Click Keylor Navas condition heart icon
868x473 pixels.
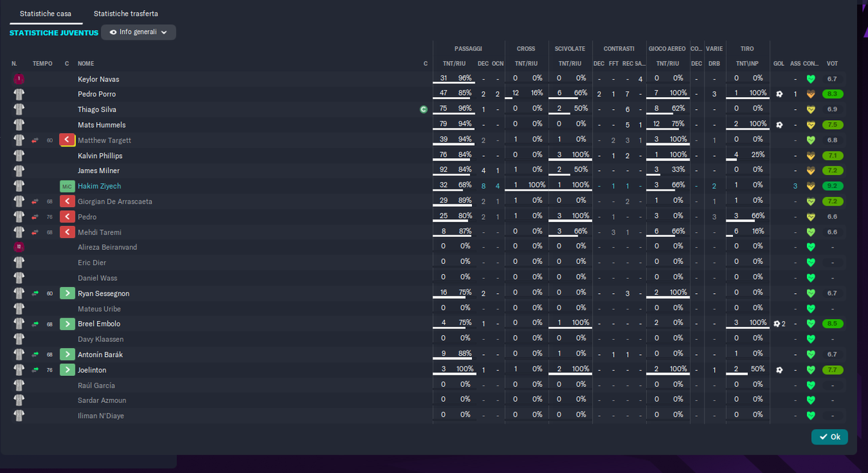tap(810, 79)
